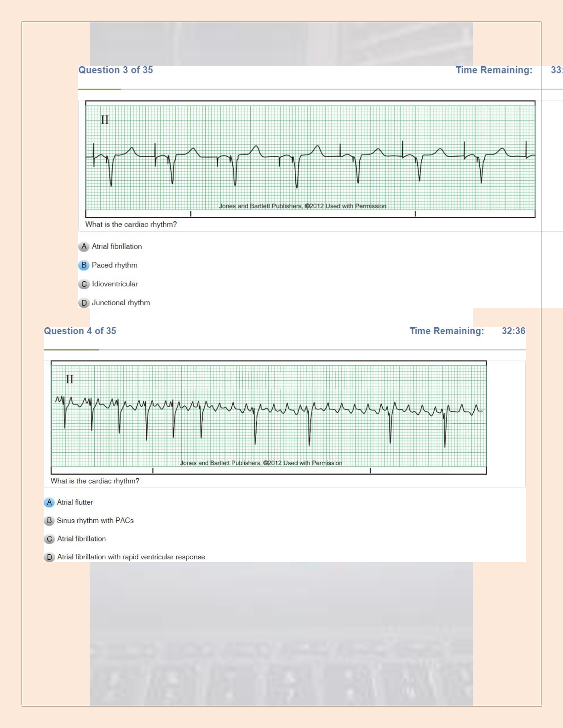Select option B Paced rhythm
Viewport: 563px width, 728px height.
coord(84,265)
